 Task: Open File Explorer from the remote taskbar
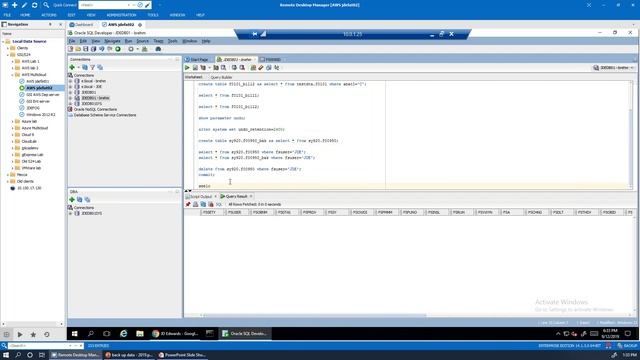(140, 333)
